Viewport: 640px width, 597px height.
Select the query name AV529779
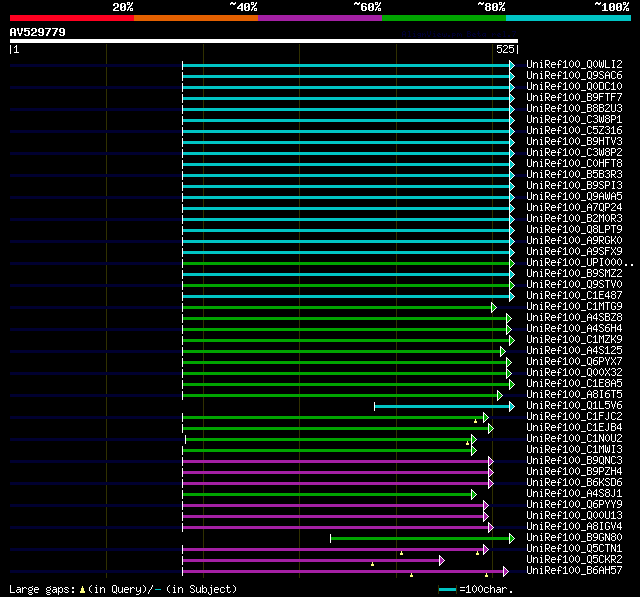coord(38,32)
